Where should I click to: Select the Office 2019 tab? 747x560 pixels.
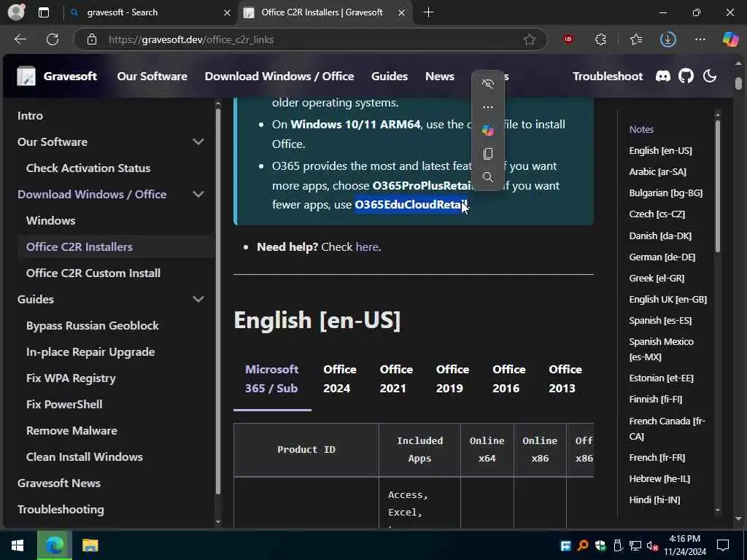pos(452,379)
